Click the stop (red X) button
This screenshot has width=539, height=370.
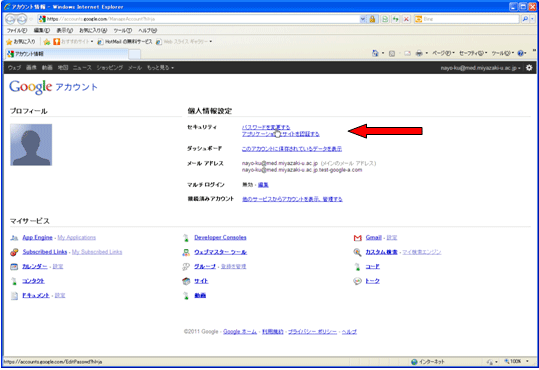click(x=406, y=19)
